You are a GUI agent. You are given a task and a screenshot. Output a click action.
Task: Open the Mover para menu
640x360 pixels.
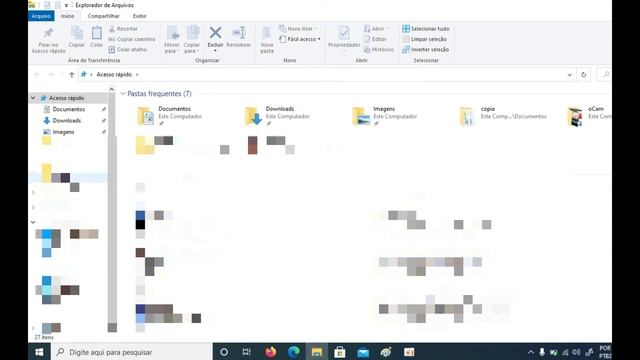[x=172, y=40]
